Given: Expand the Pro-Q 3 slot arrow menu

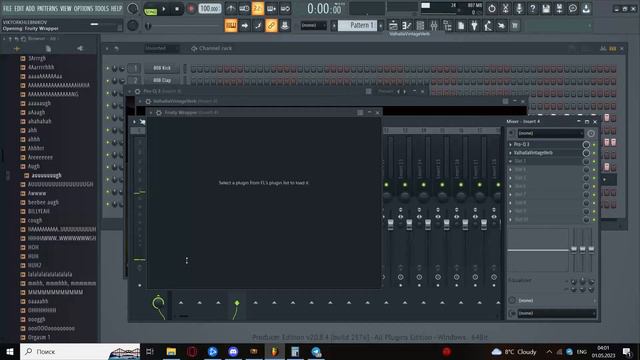Looking at the screenshot, I should click(511, 144).
